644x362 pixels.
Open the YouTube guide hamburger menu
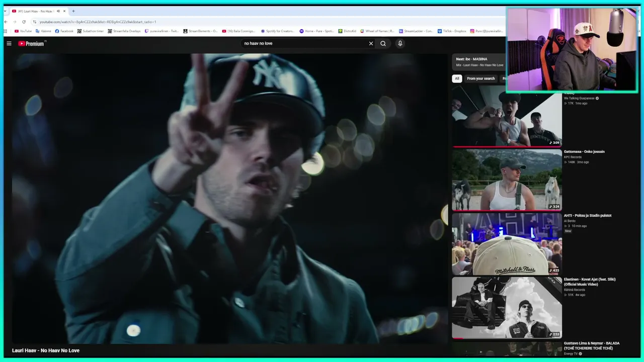[9, 44]
